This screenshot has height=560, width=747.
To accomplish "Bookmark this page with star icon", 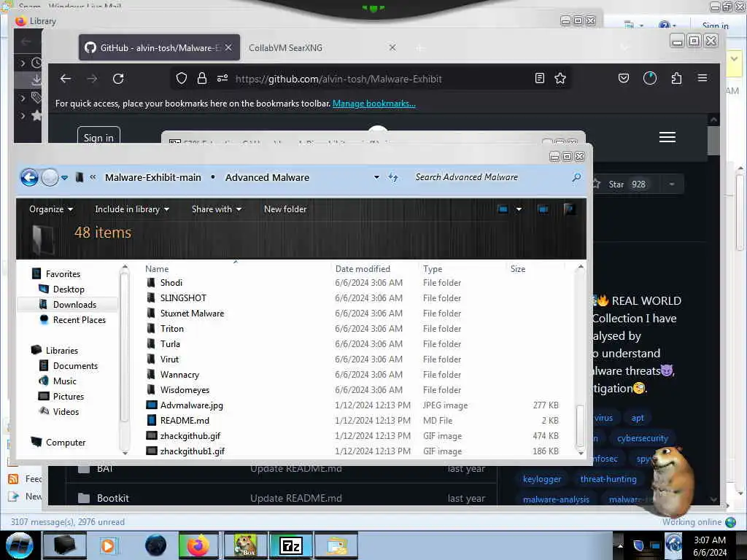I will click(x=560, y=79).
